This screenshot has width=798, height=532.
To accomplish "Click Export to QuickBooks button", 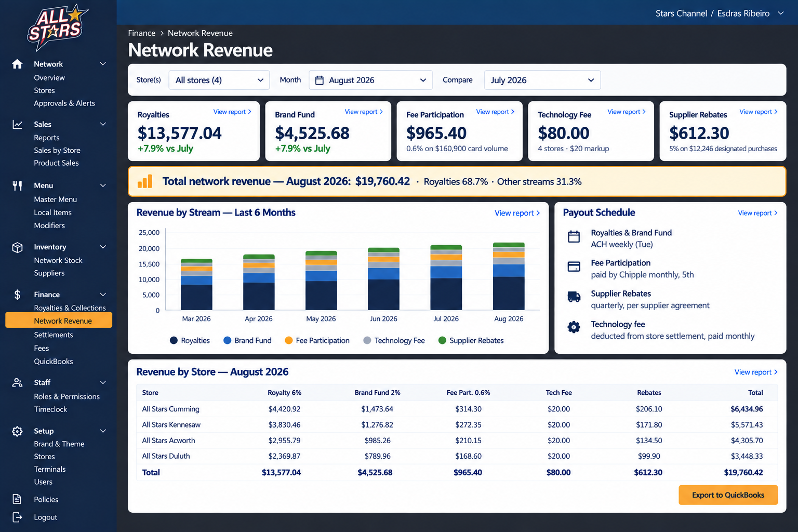I will (728, 495).
